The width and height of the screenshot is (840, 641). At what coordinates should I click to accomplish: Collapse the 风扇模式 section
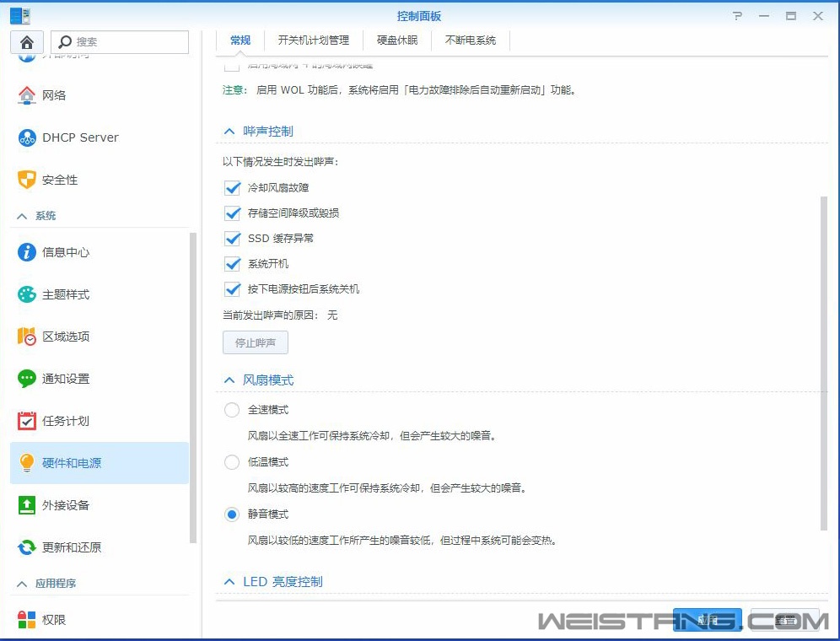click(228, 380)
